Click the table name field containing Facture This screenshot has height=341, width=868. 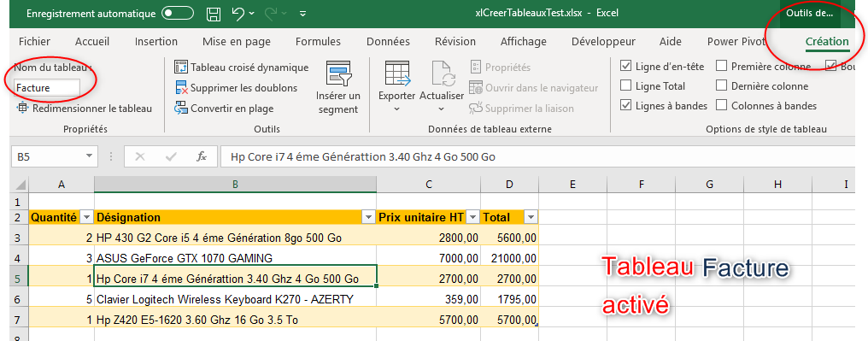[x=47, y=87]
